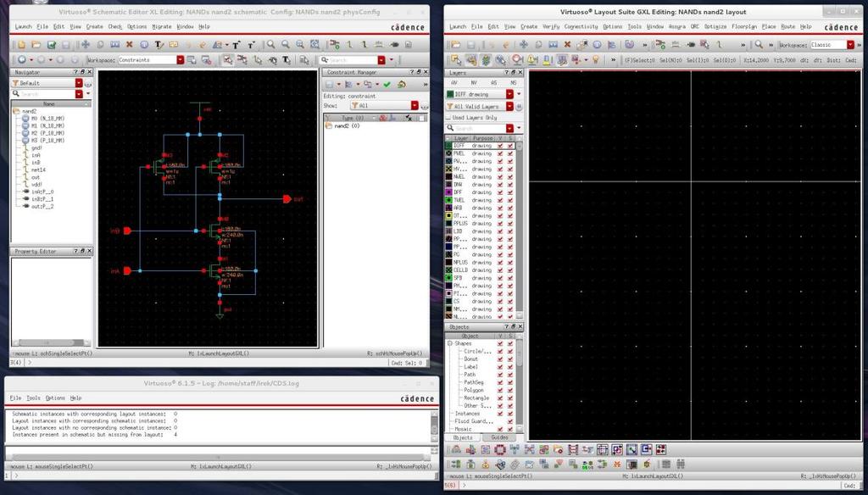Enable the Used Layers Only checkbox
This screenshot has width=868, height=495.
(x=448, y=117)
